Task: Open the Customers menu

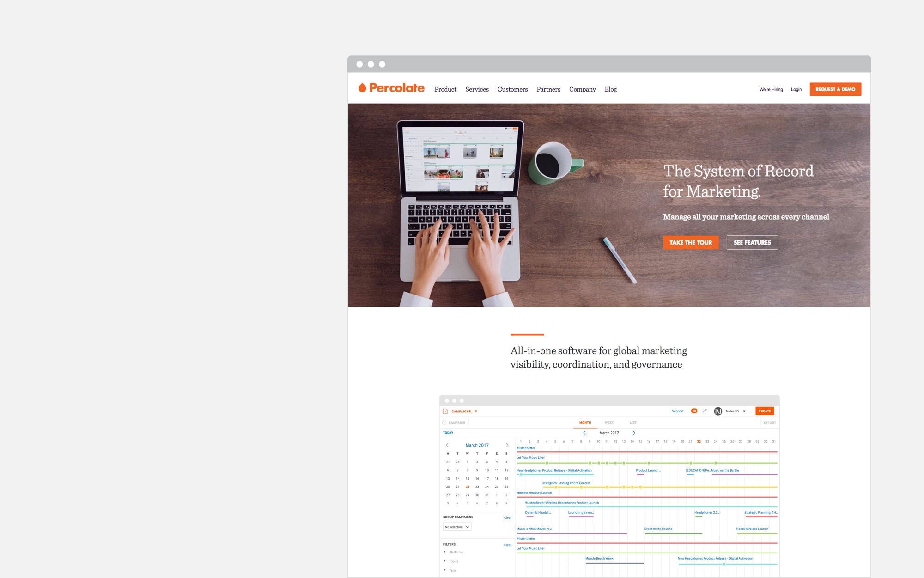Action: [512, 89]
